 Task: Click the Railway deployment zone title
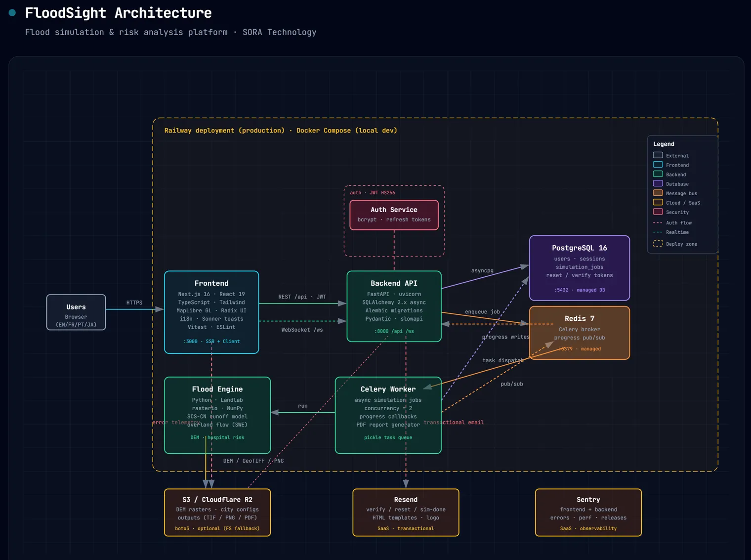pyautogui.click(x=281, y=130)
